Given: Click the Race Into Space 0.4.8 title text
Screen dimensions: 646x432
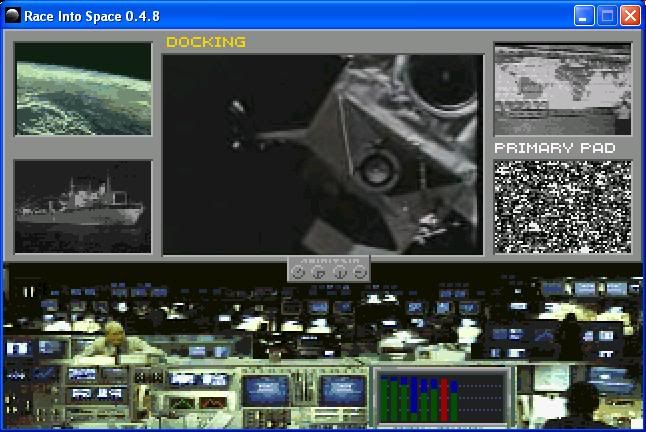Looking at the screenshot, I should (x=92, y=16).
